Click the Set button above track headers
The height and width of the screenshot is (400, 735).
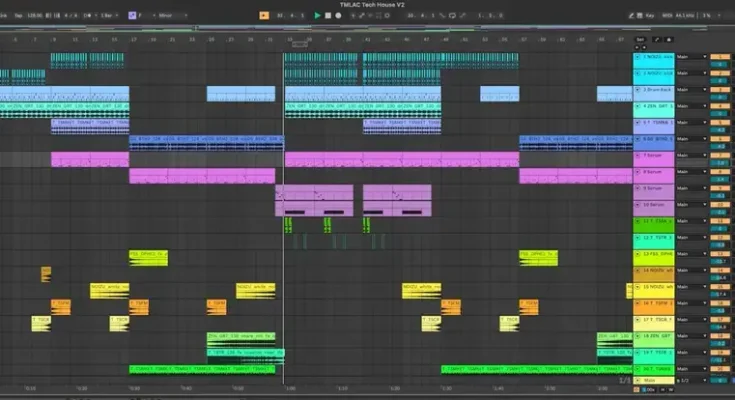640,39
